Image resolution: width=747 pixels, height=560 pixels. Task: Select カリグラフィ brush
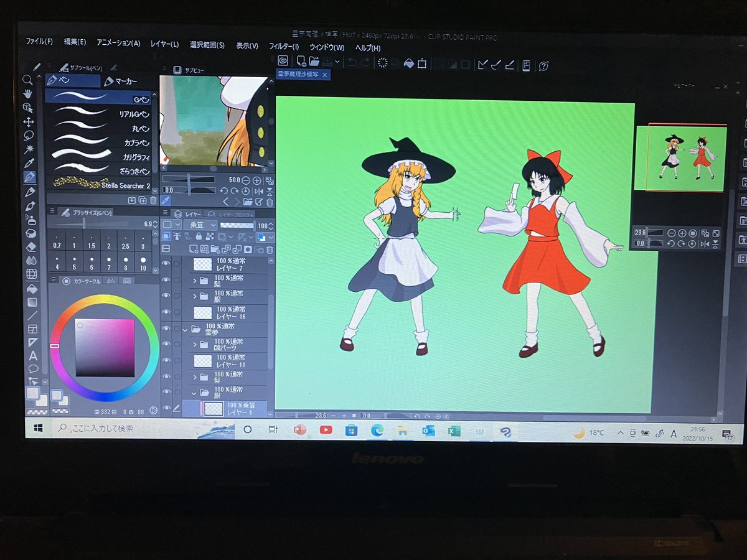pyautogui.click(x=98, y=156)
